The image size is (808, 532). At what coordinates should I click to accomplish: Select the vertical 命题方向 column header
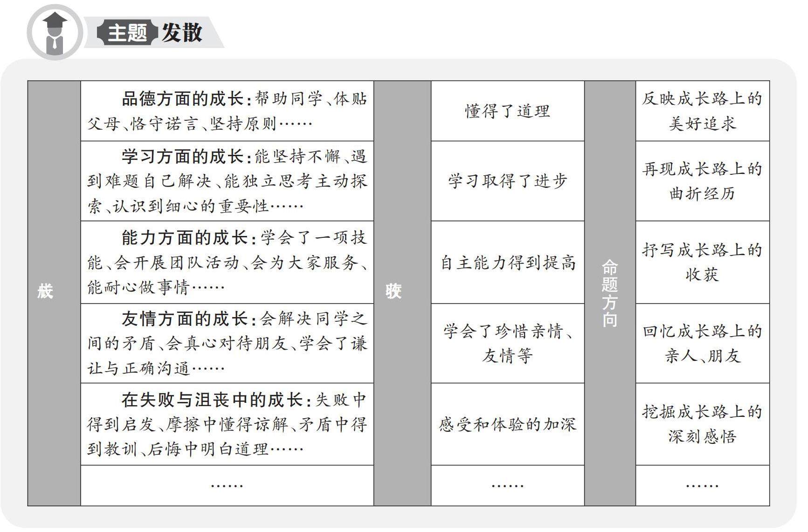point(610,293)
